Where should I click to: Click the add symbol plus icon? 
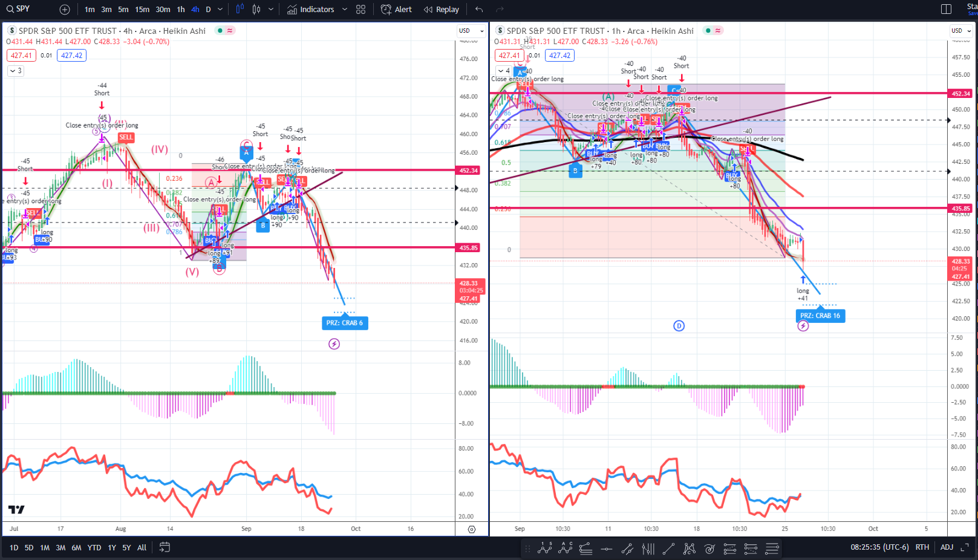pyautogui.click(x=65, y=10)
